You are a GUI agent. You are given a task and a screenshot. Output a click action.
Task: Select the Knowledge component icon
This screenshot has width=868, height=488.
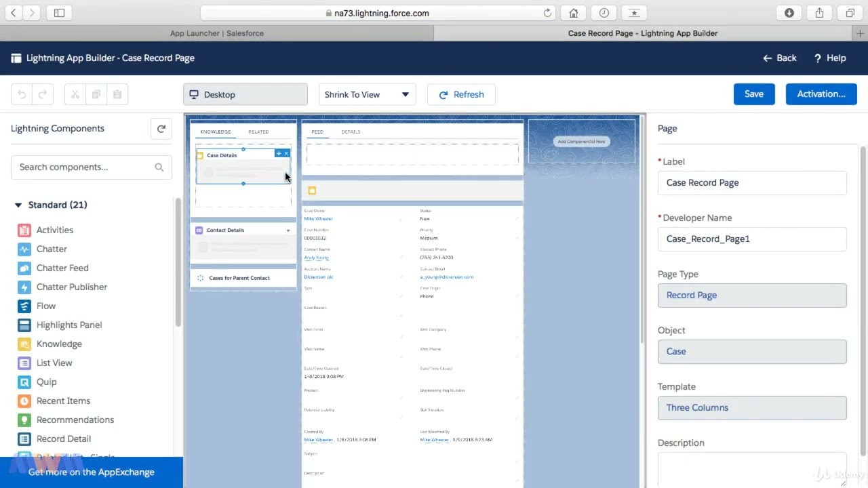(24, 344)
